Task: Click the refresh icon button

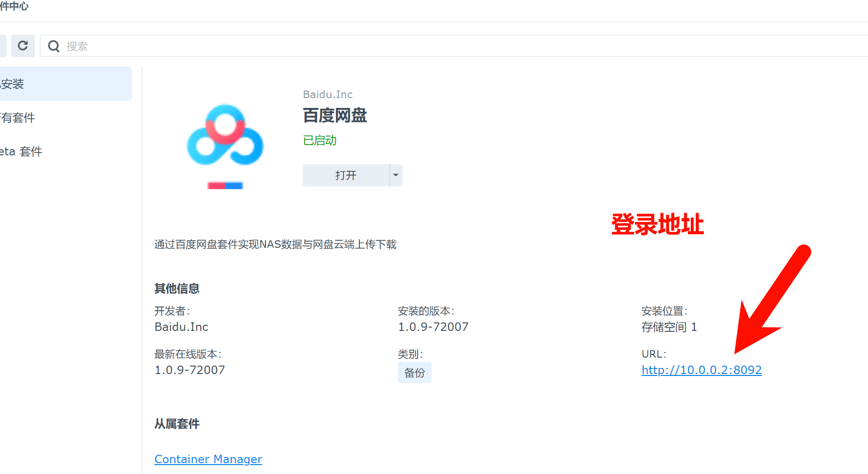Action: click(x=23, y=46)
